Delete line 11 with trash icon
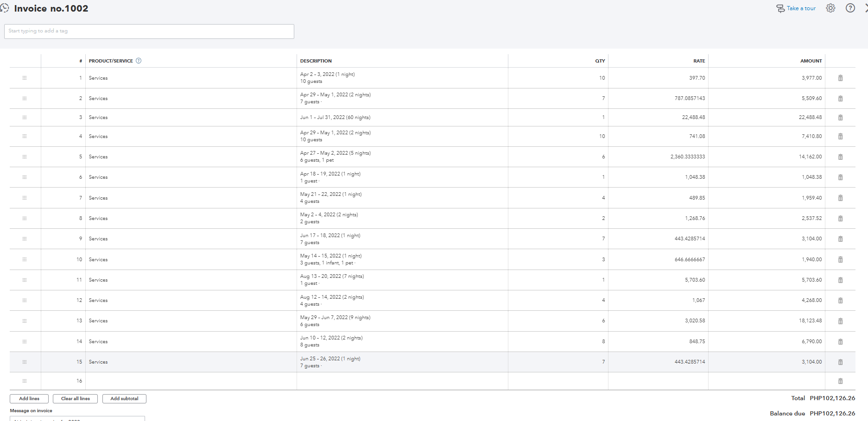Image resolution: width=868 pixels, height=421 pixels. point(840,280)
